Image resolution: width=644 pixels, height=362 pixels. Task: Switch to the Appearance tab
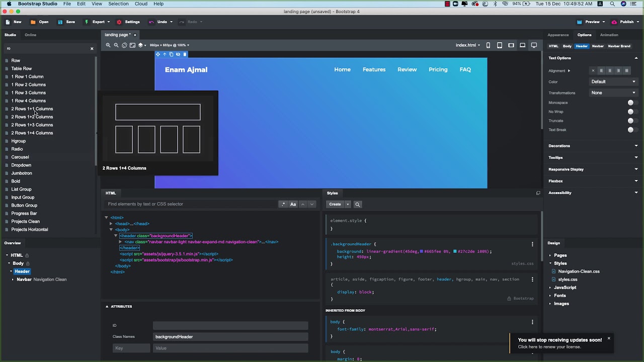[558, 35]
